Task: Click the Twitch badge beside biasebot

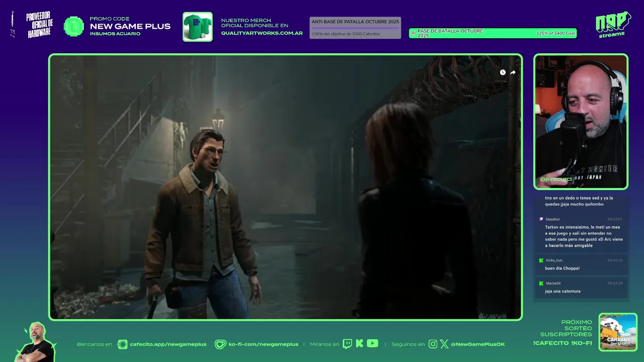Action: [x=541, y=219]
